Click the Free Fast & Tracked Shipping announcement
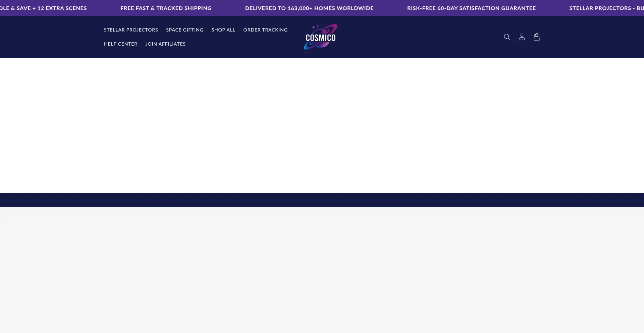 (x=166, y=8)
